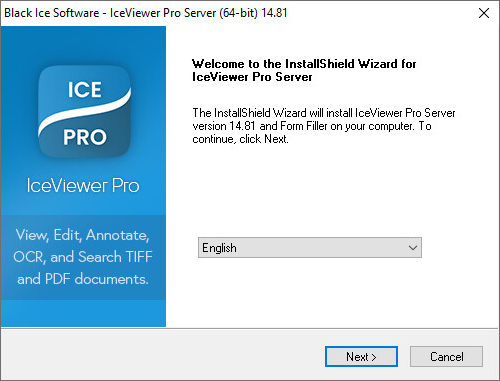Click the and PDF documents line

point(83,279)
